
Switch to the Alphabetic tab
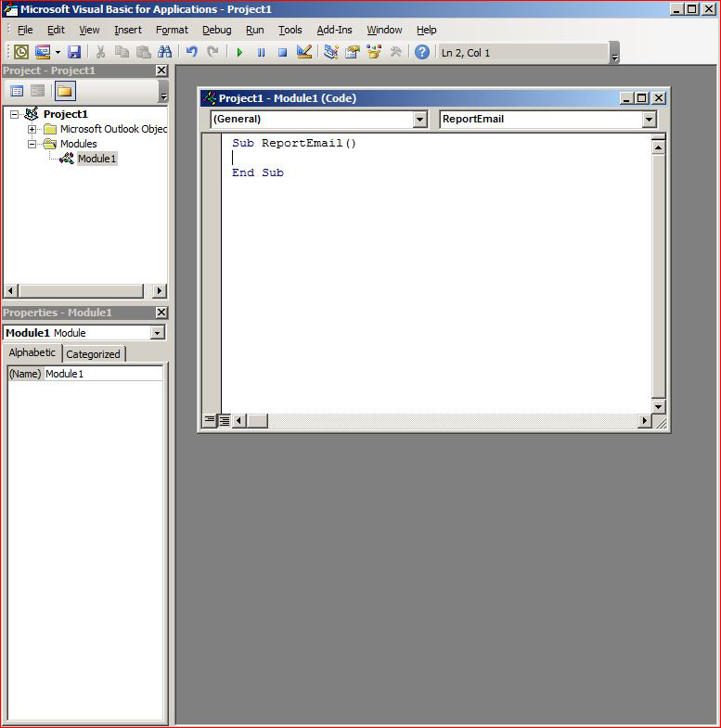(x=32, y=352)
